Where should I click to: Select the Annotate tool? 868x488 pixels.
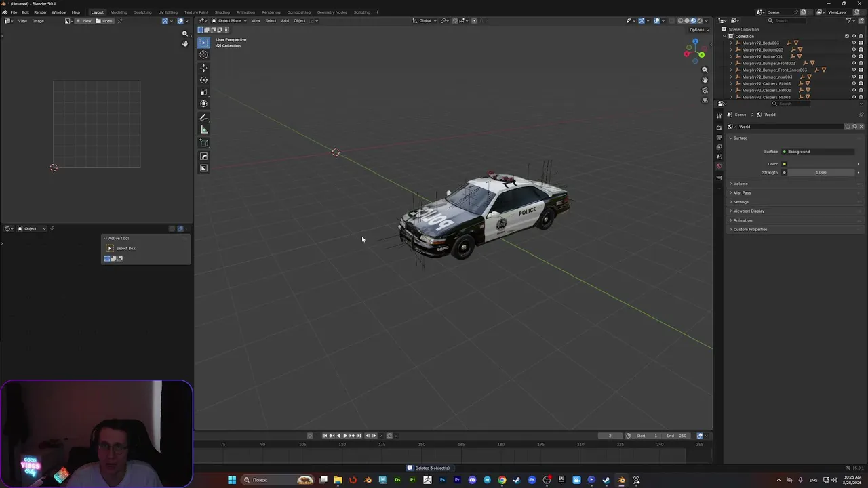click(203, 117)
